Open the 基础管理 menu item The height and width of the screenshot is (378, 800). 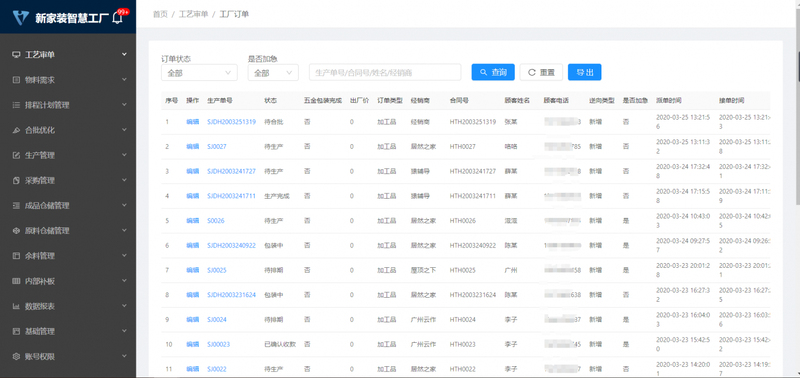click(x=68, y=331)
